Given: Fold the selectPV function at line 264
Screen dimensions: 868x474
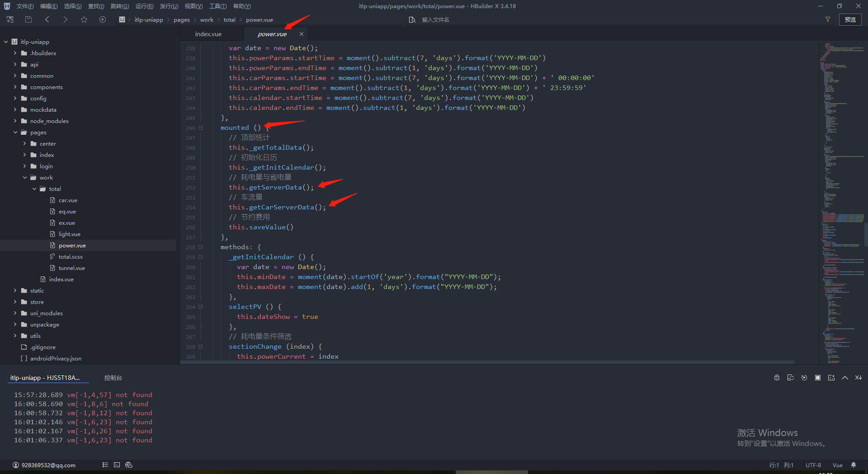Looking at the screenshot, I should (201, 307).
